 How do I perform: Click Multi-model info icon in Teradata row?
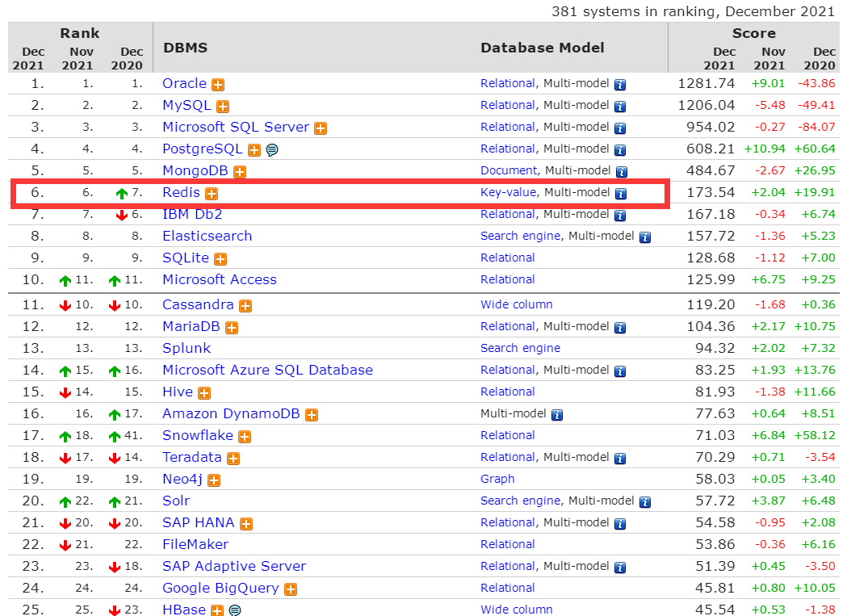click(x=620, y=458)
